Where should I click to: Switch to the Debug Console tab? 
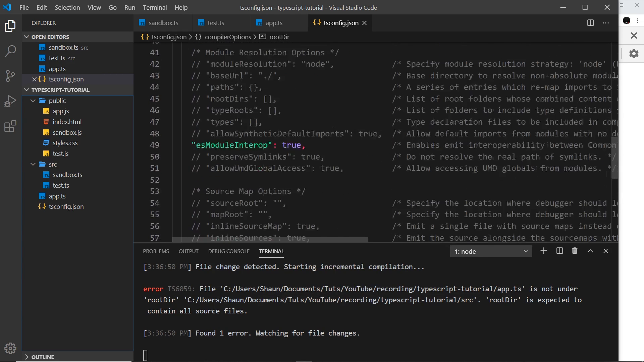(229, 251)
